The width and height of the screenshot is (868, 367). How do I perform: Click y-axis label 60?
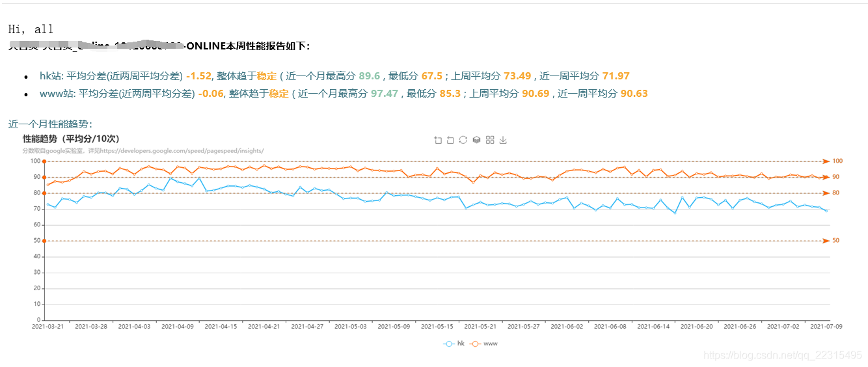click(36, 224)
